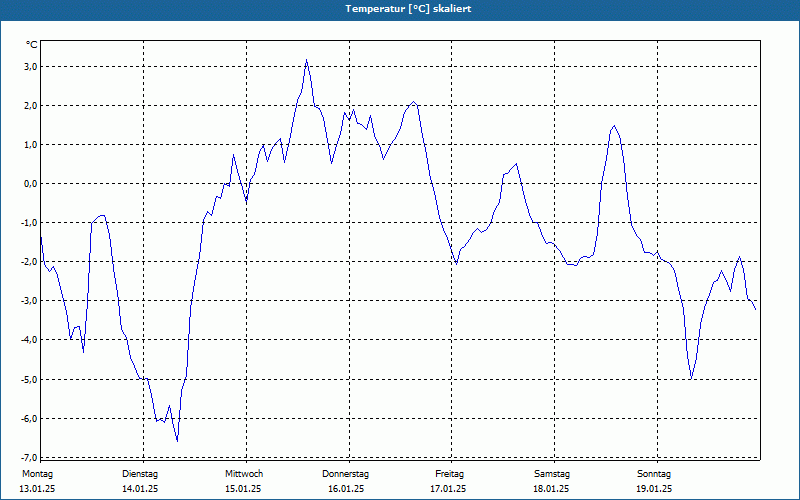Click the 19.01.25 date label

point(654,489)
